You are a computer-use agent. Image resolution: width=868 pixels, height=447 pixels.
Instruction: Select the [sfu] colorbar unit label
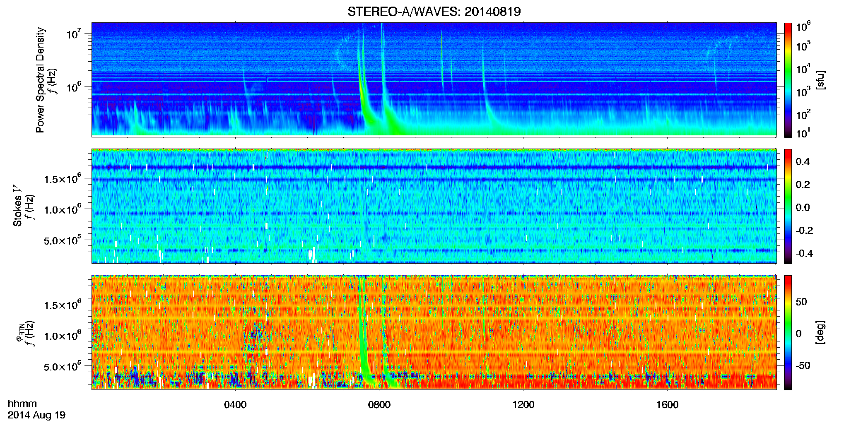[820, 80]
